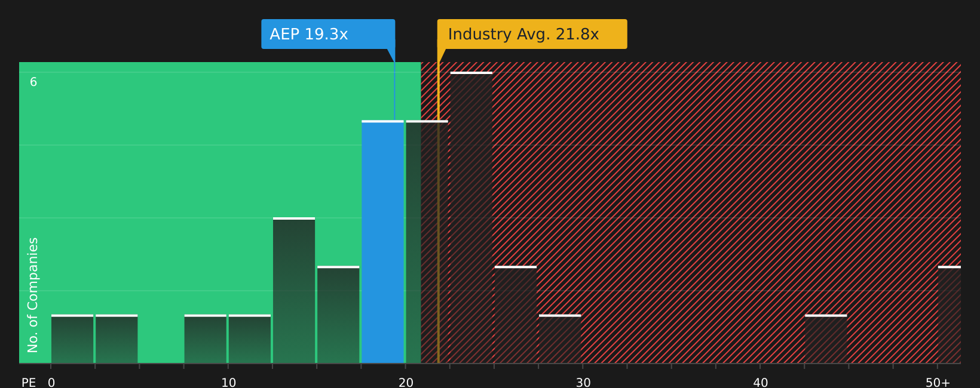Click the bar between PE 27.5 and 30
The height and width of the screenshot is (388, 980).
pyautogui.click(x=560, y=338)
